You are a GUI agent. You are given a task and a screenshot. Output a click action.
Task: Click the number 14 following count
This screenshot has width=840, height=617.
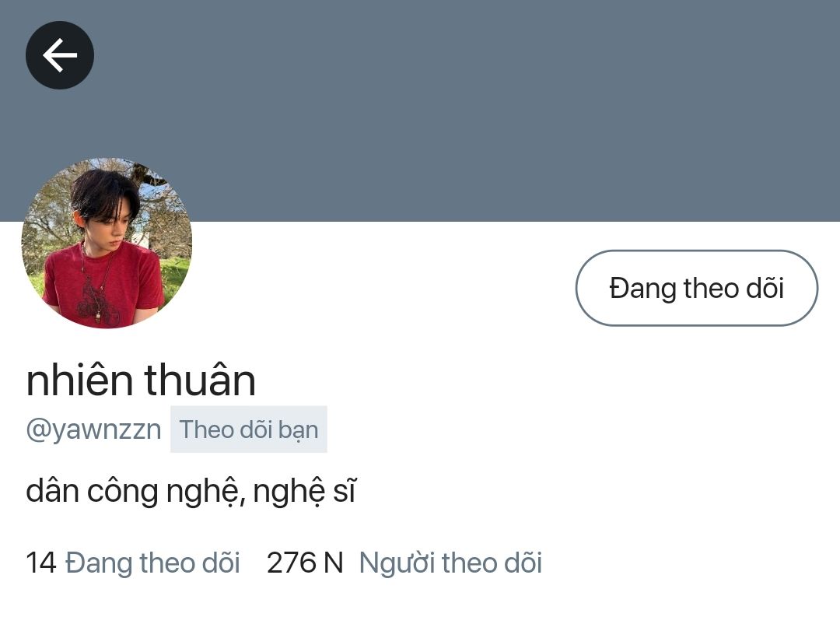(40, 563)
